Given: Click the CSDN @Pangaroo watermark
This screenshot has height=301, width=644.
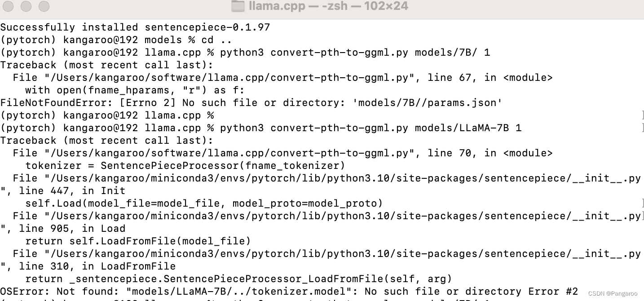Looking at the screenshot, I should (613, 293).
